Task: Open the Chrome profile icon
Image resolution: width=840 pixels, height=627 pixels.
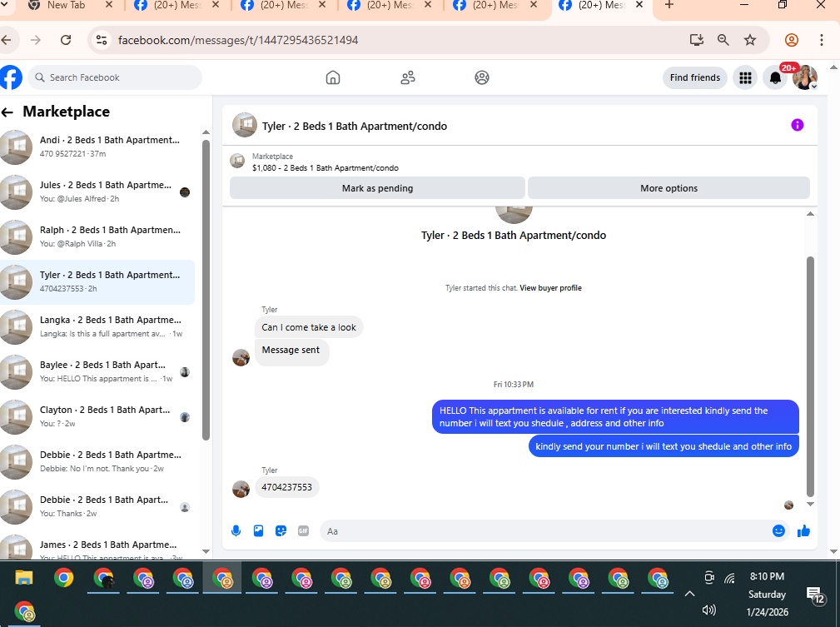Action: [x=791, y=40]
